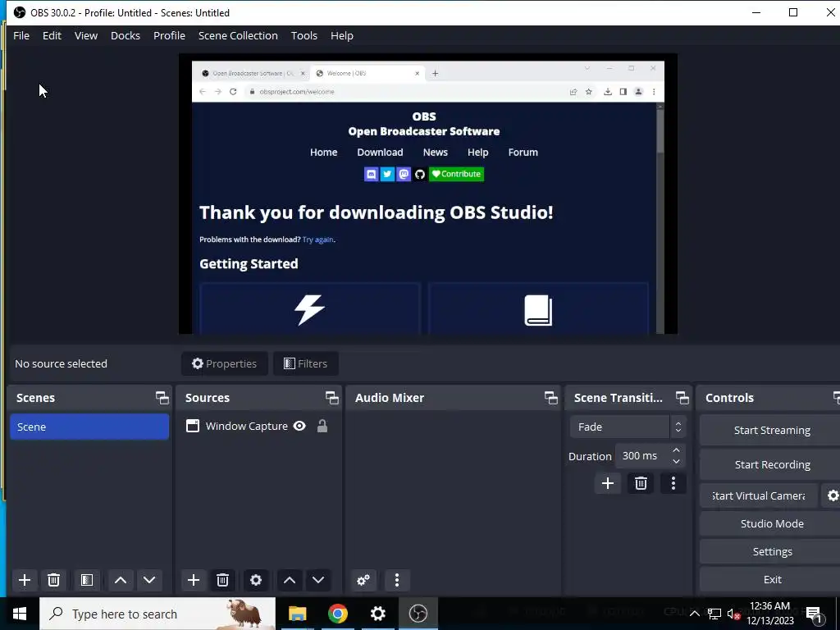Viewport: 840px width, 630px height.
Task: Open Windows Settings gear in taskbar
Action: pyautogui.click(x=377, y=614)
